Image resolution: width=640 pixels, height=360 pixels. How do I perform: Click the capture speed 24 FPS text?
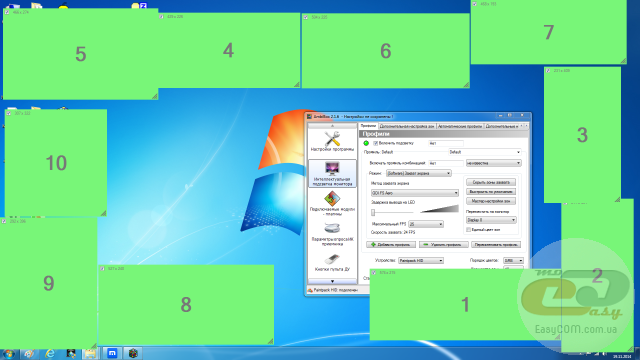pos(393,232)
